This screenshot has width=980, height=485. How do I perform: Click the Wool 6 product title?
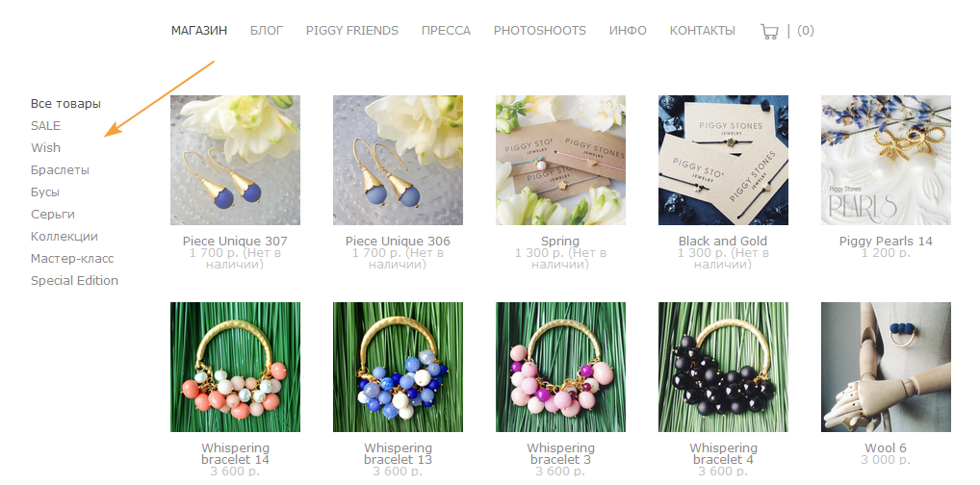tap(886, 448)
